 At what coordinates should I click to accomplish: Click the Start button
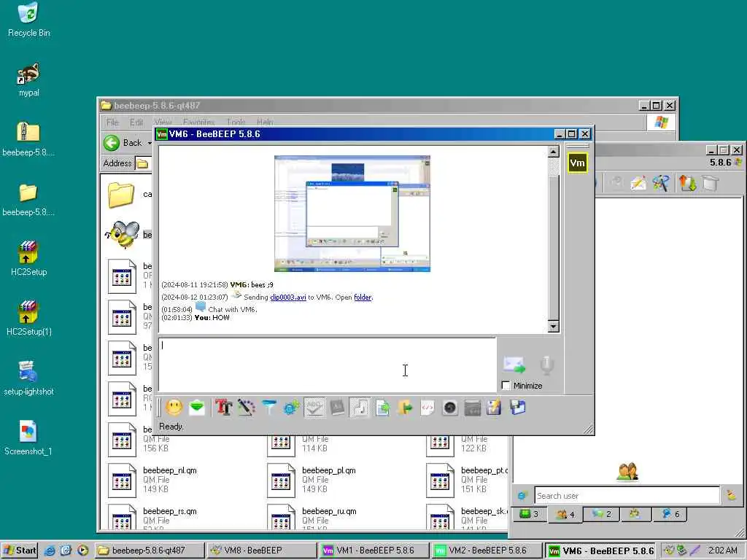20,551
